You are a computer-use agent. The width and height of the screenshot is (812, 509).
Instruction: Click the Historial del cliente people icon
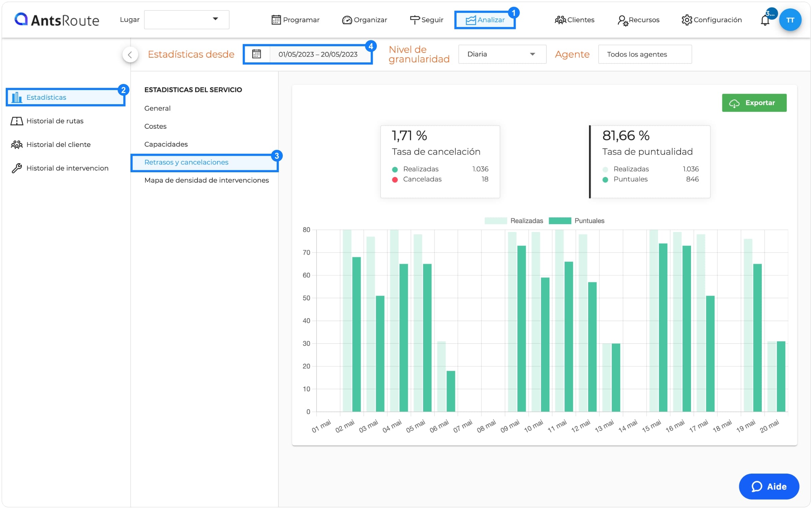17,145
